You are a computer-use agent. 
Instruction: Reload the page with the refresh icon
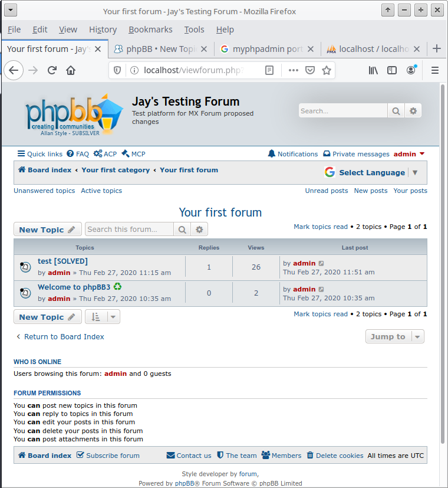click(52, 70)
